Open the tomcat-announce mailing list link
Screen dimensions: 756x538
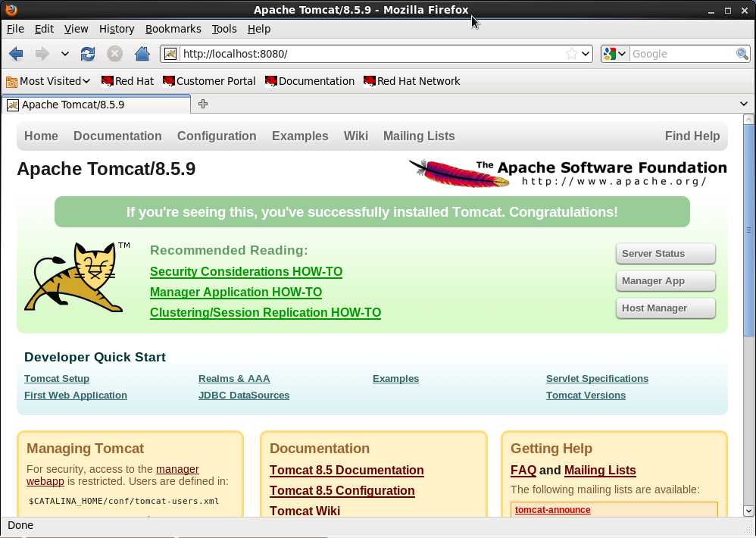point(552,509)
